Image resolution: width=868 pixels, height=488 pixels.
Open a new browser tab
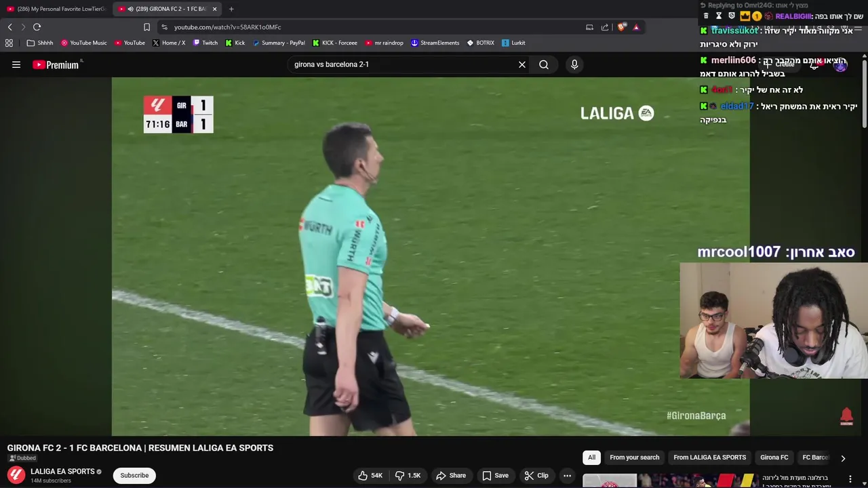pyautogui.click(x=231, y=9)
